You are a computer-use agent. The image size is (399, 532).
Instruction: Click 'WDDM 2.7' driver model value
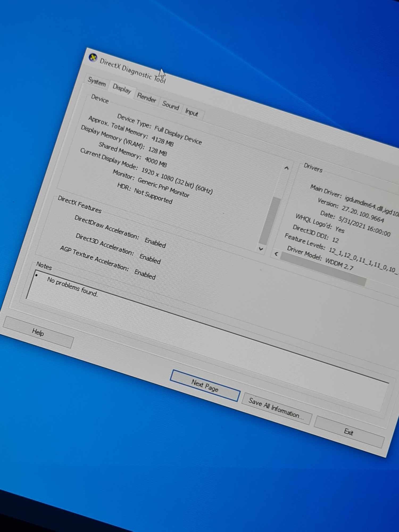tap(339, 264)
